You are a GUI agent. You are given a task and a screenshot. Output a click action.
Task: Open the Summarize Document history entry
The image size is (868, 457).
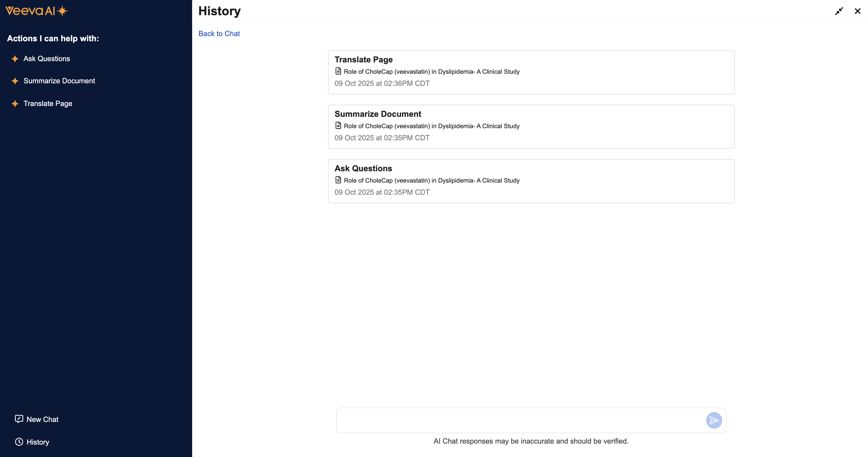pos(531,127)
